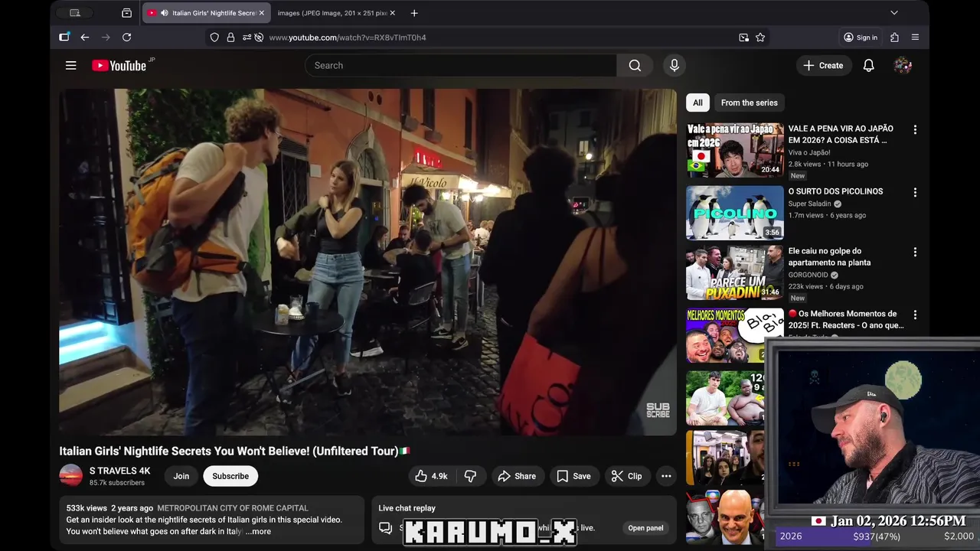Dislike the video with thumbs down

point(470,476)
